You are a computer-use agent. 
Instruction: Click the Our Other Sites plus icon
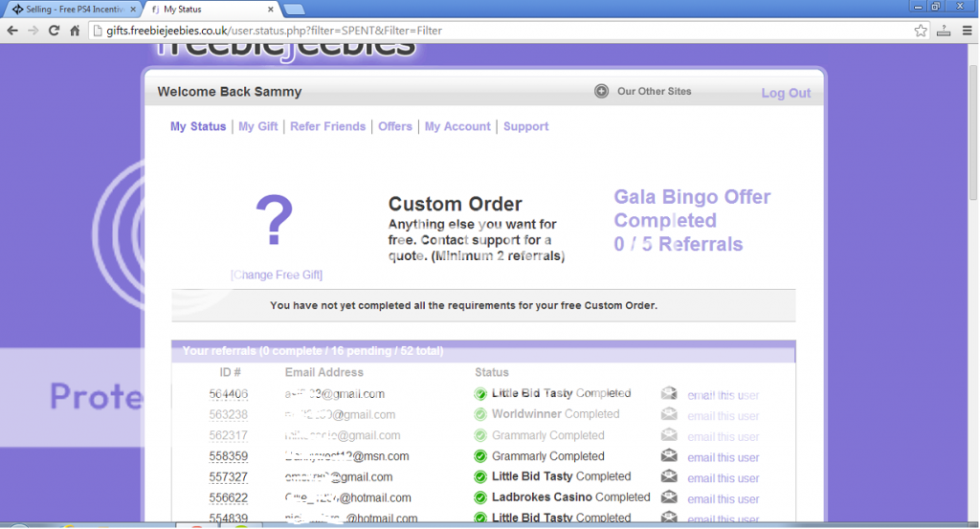point(601,91)
